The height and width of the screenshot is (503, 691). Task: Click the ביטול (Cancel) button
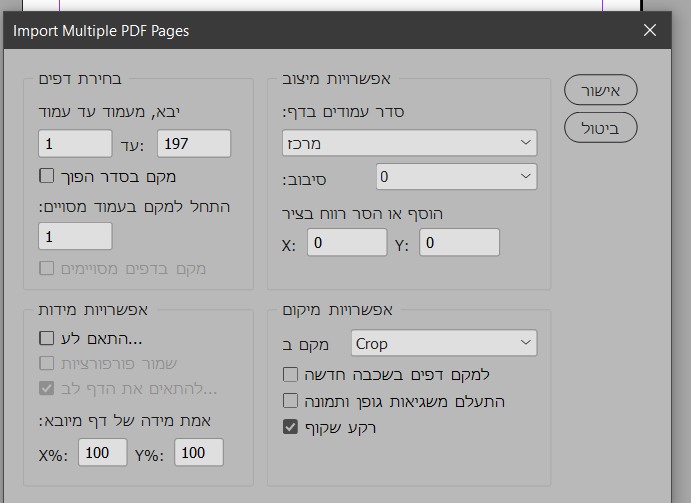tap(601, 127)
